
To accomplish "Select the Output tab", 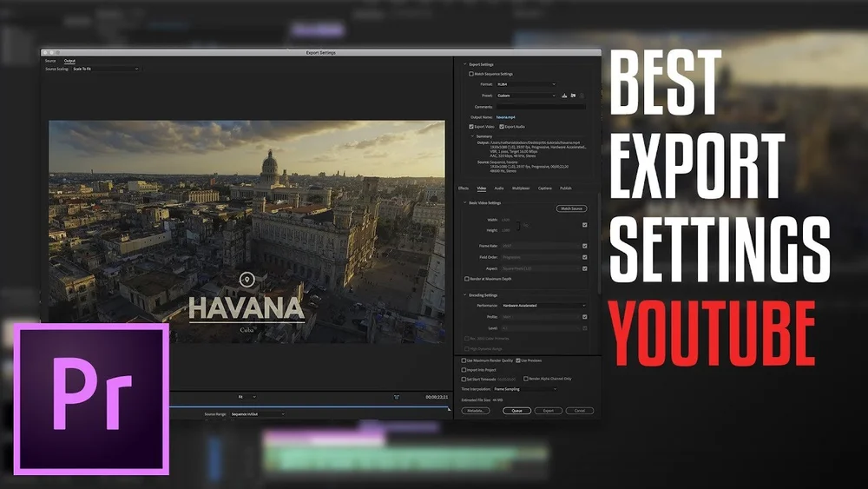I will [69, 61].
